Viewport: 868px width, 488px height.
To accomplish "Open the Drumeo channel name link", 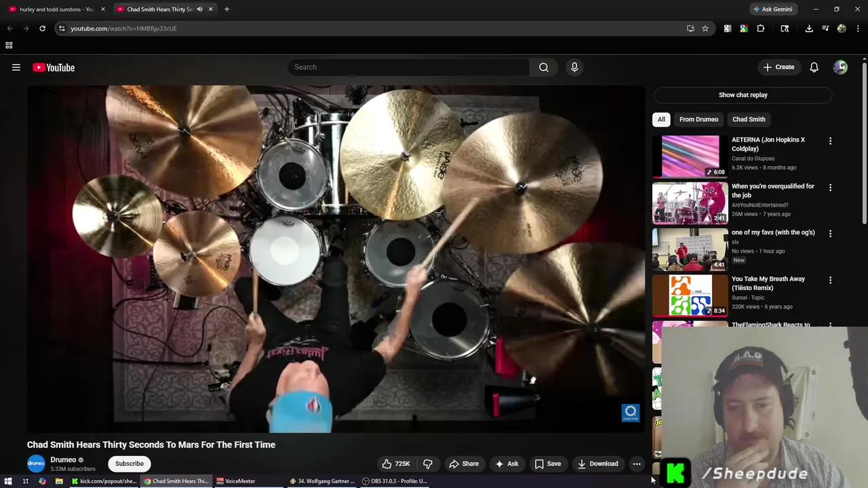I will (x=63, y=460).
